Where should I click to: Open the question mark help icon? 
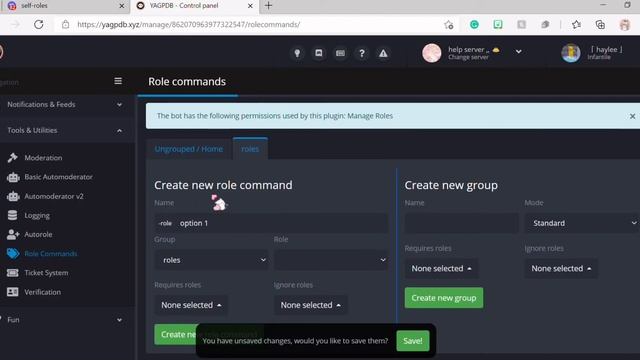pyautogui.click(x=362, y=53)
